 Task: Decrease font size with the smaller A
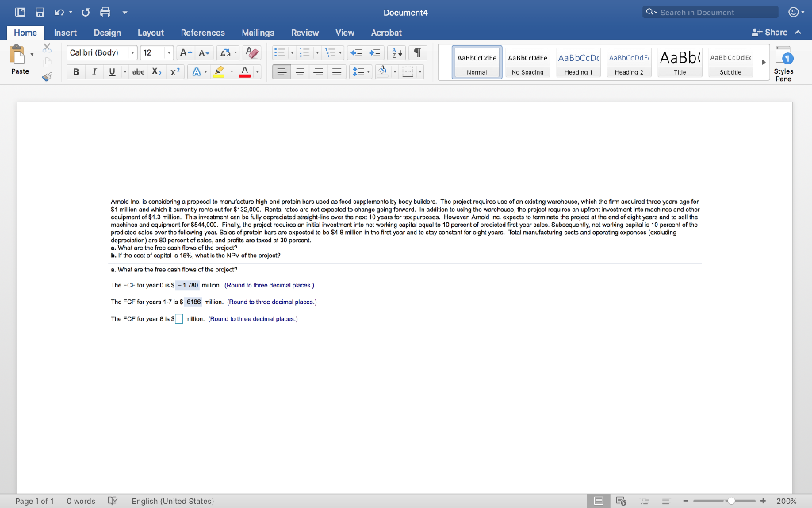[x=204, y=53]
